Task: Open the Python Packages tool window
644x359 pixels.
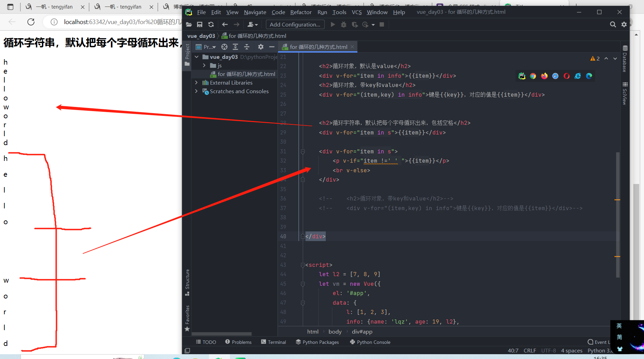Action: click(x=317, y=342)
